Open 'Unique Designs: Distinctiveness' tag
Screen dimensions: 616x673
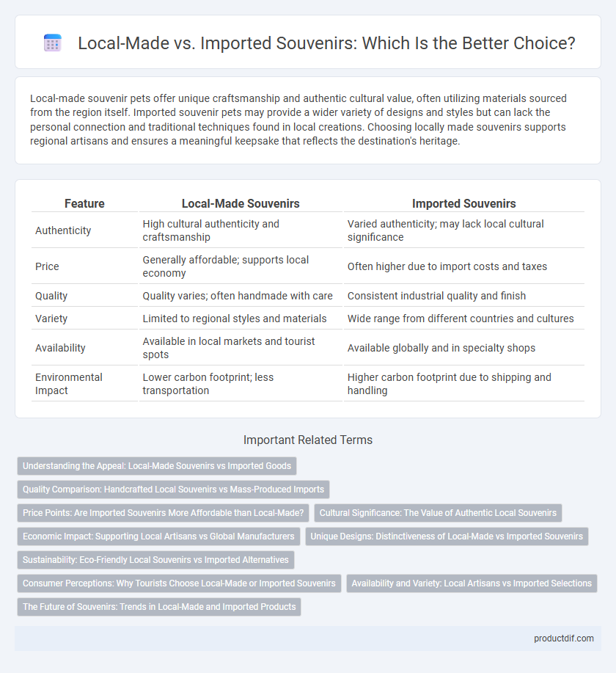point(447,536)
